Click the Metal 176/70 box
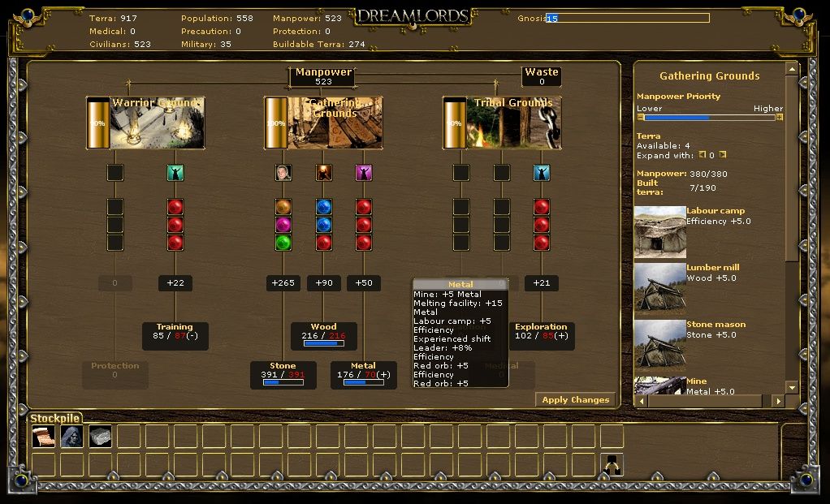 point(364,375)
